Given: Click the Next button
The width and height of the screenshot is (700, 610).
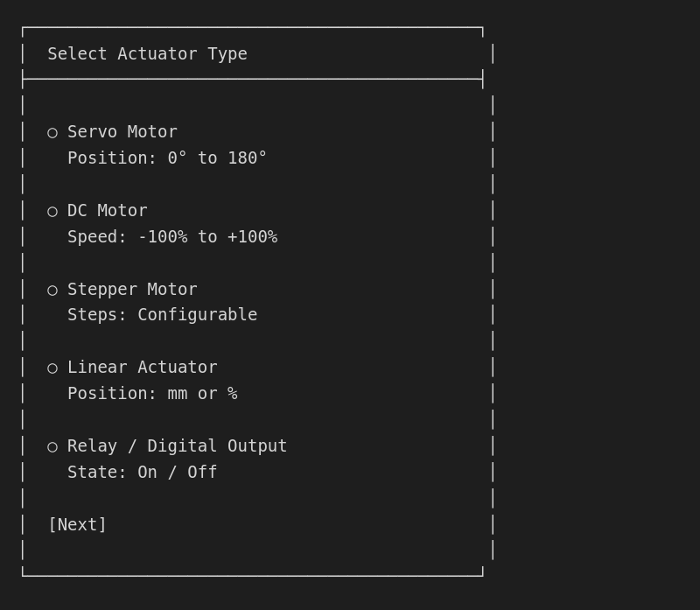Looking at the screenshot, I should pos(77,524).
